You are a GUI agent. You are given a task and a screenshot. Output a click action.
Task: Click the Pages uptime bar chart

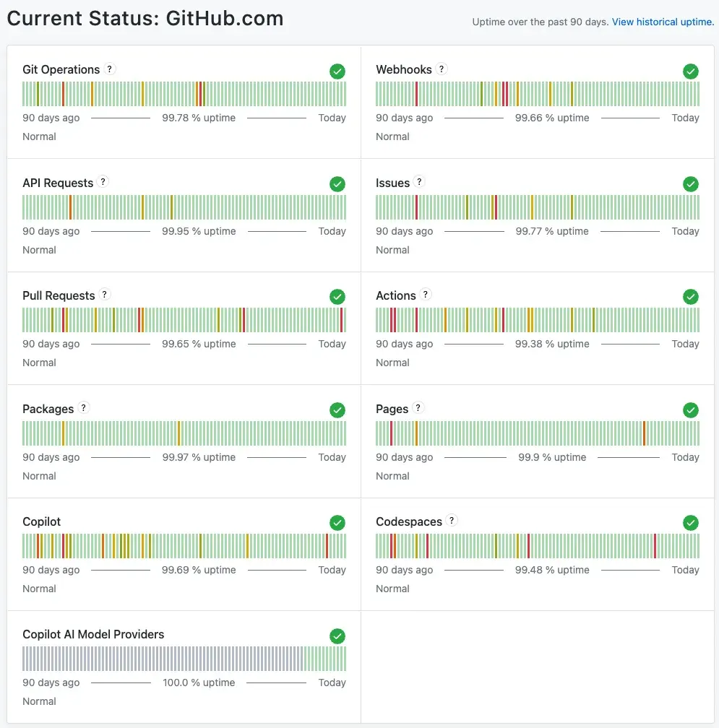pos(538,433)
